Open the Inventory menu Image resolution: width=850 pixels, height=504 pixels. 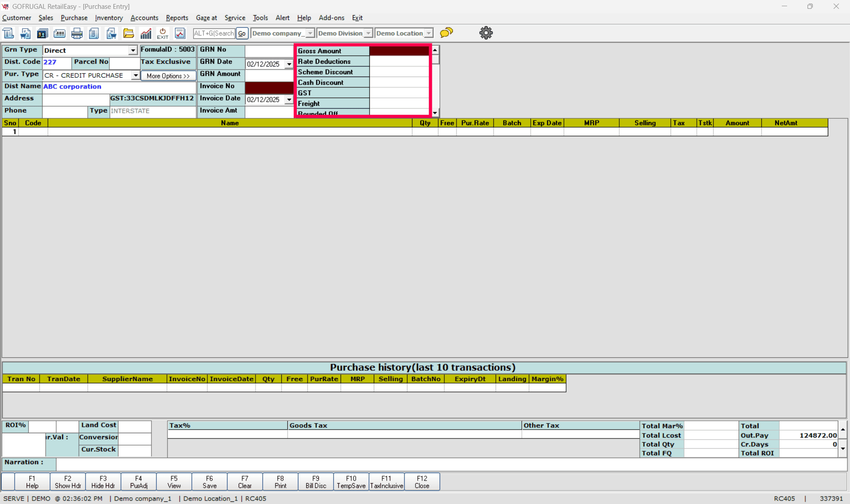(x=109, y=18)
